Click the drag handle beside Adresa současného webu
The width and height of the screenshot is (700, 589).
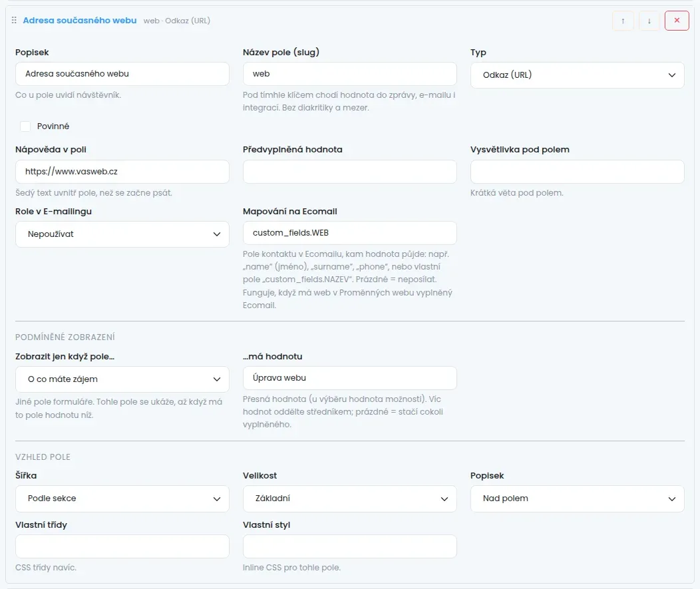click(x=14, y=20)
